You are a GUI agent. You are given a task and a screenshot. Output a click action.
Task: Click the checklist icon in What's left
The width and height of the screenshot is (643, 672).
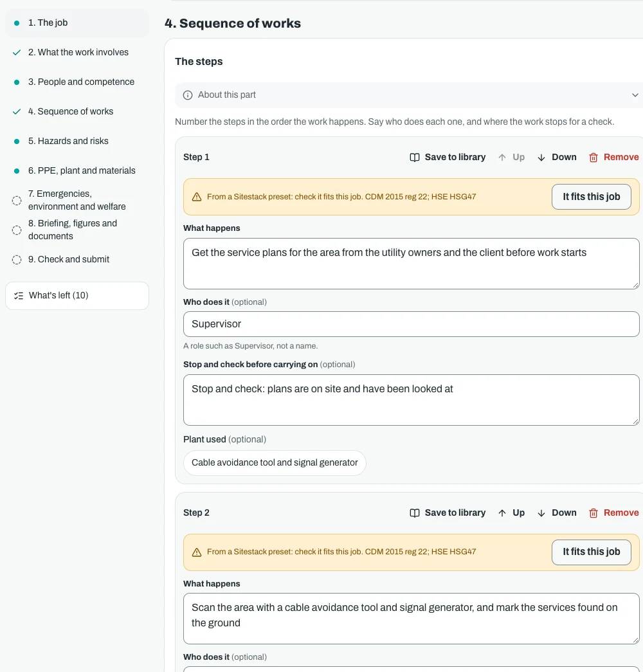[19, 296]
